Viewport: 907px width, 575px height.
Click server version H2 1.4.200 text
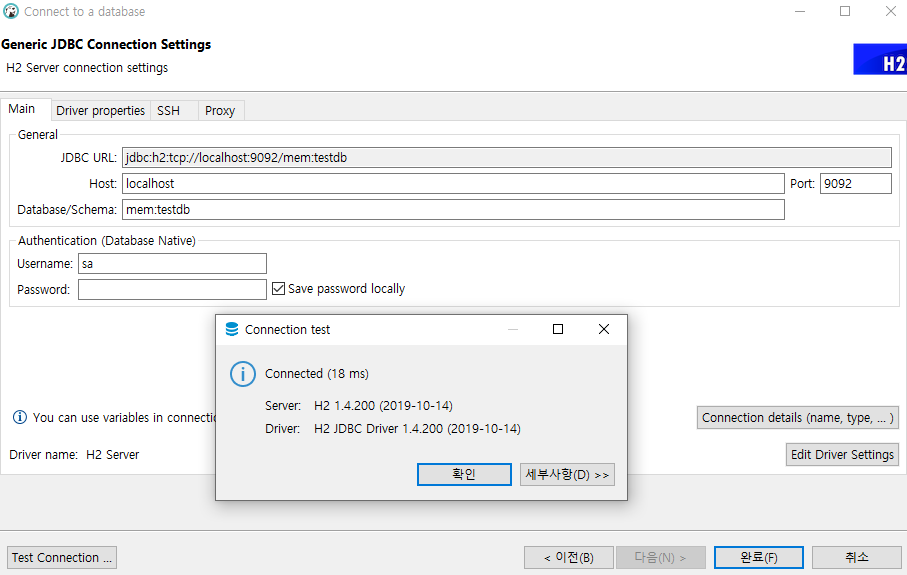point(383,406)
